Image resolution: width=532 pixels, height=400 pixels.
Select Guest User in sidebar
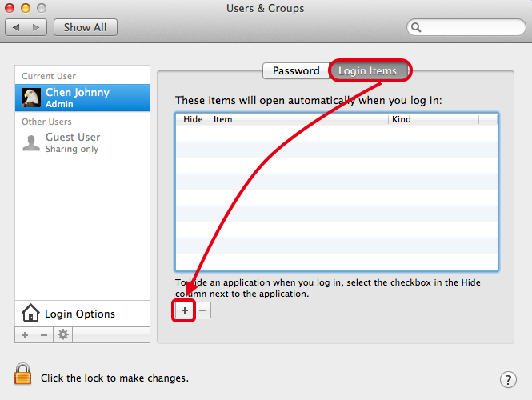click(x=82, y=143)
